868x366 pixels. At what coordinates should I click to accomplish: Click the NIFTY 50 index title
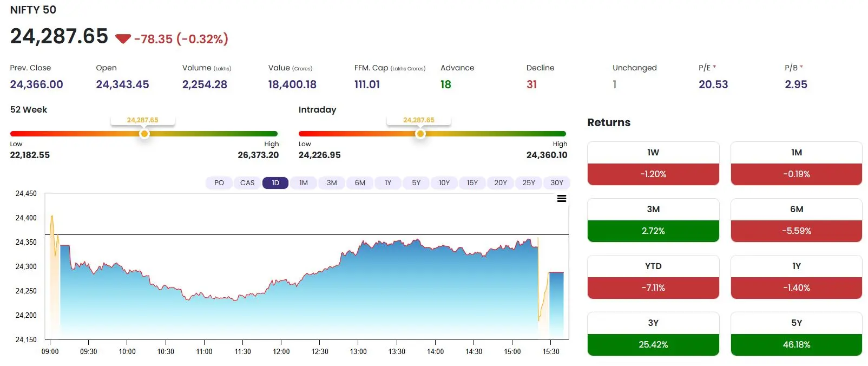(33, 10)
